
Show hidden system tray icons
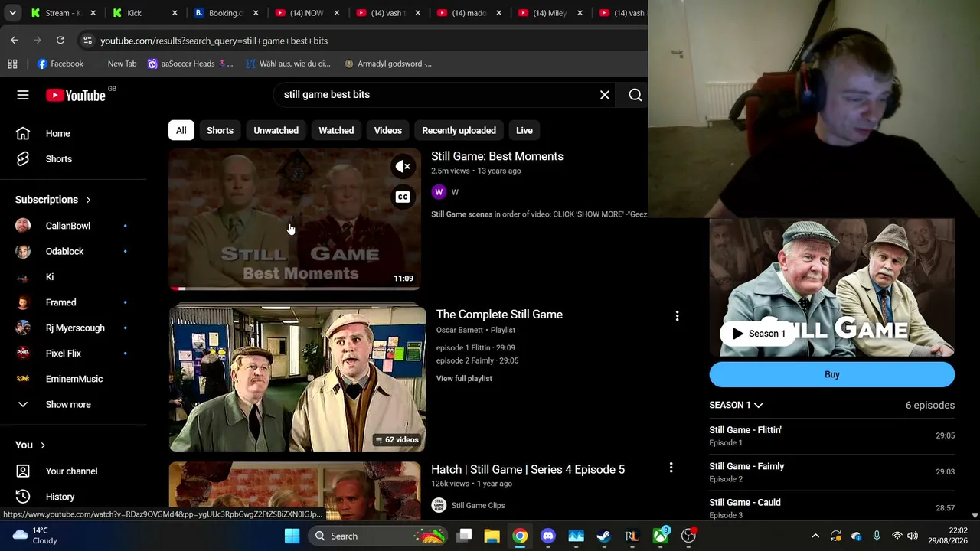point(815,536)
